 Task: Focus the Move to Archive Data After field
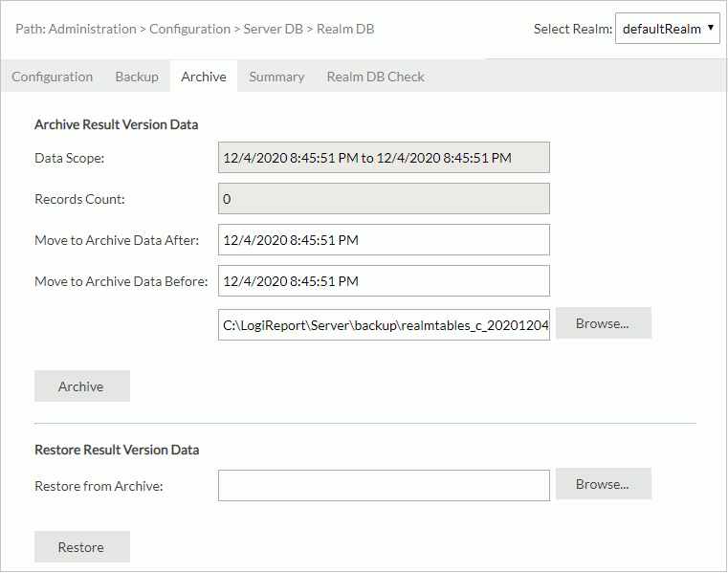coord(384,240)
